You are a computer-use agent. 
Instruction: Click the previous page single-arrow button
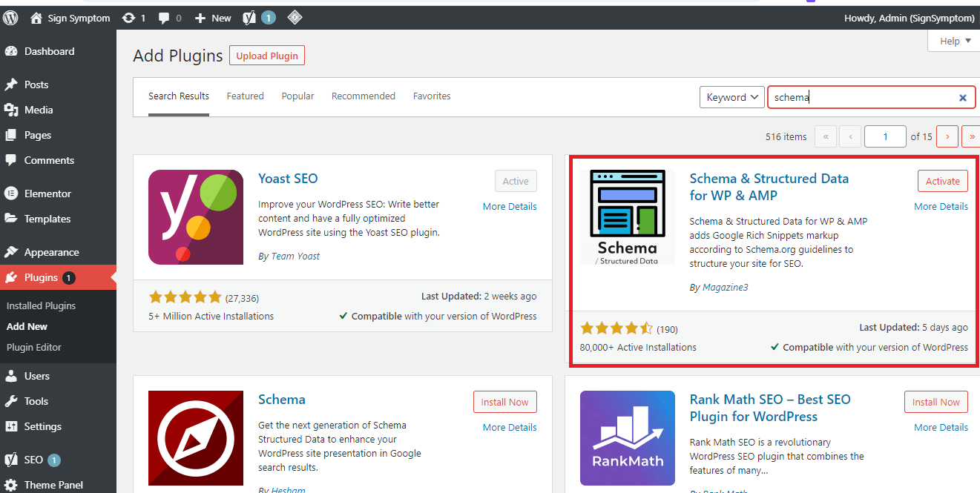click(851, 136)
